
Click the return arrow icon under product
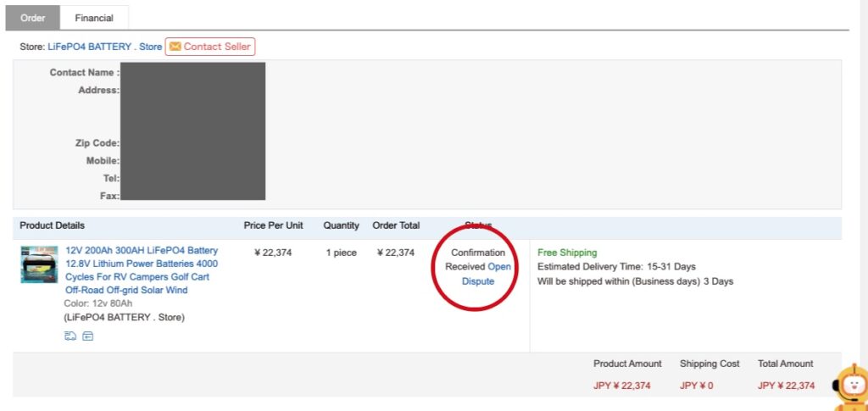pos(88,336)
